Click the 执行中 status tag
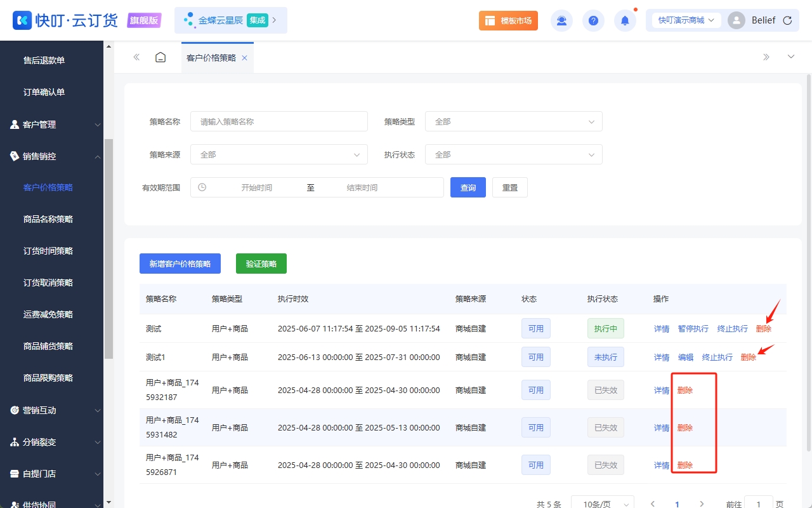The width and height of the screenshot is (812, 508). click(x=606, y=329)
